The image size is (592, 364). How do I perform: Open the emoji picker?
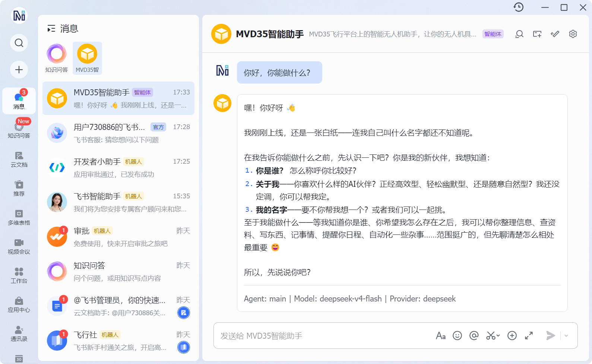(x=457, y=336)
